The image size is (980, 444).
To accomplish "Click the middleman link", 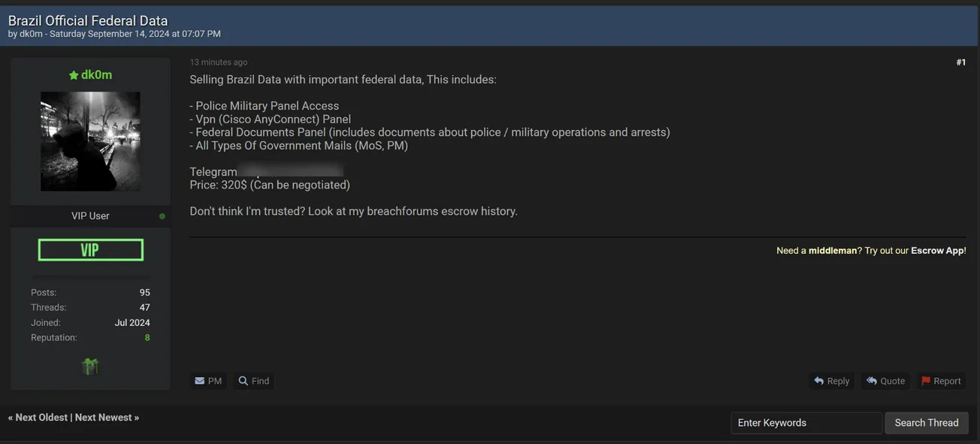I will (x=833, y=251).
